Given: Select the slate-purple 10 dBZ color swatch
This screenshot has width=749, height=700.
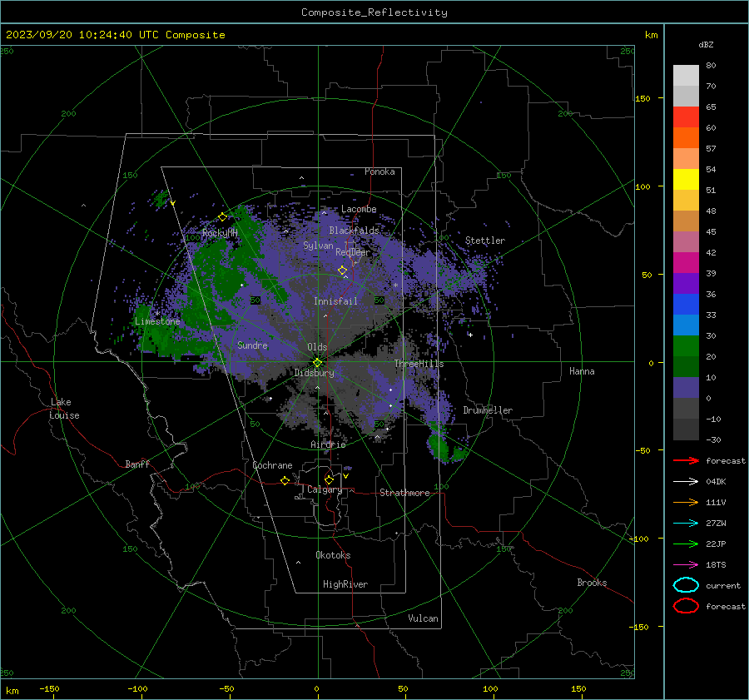Looking at the screenshot, I should coord(686,388).
